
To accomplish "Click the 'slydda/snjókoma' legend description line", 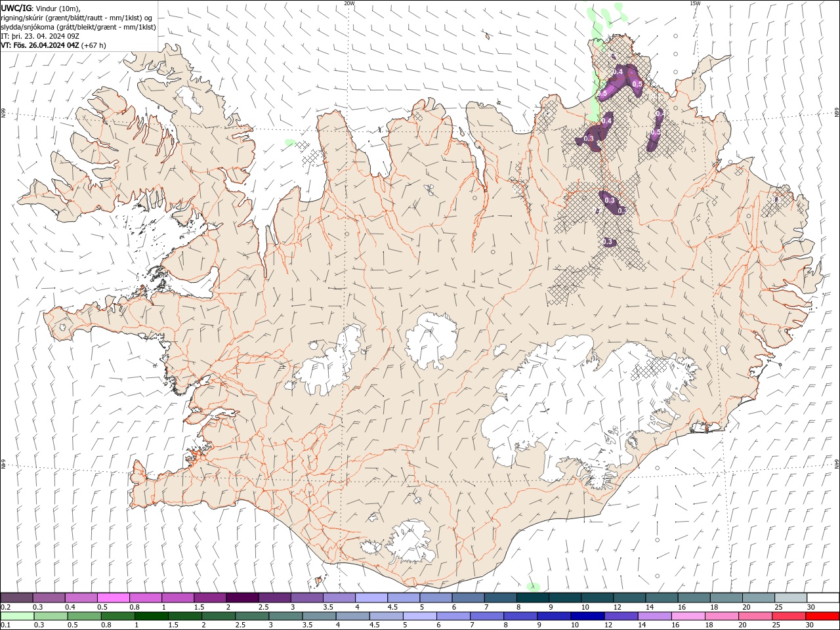I will pos(79,27).
